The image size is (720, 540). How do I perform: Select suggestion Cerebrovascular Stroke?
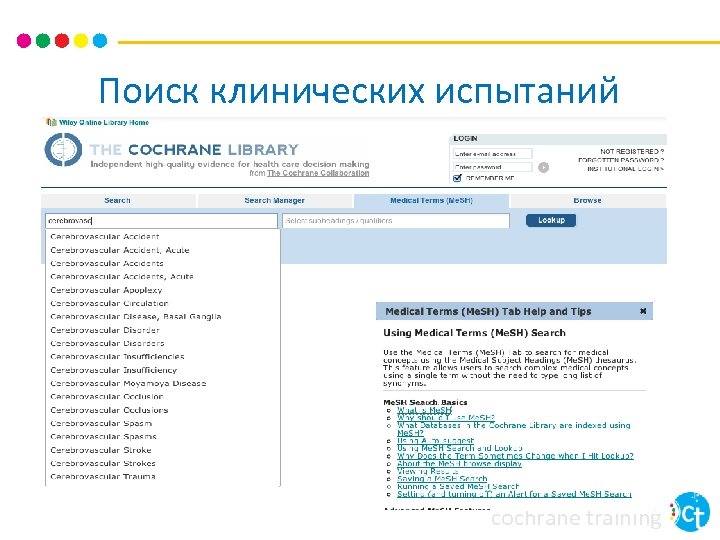[x=101, y=450]
